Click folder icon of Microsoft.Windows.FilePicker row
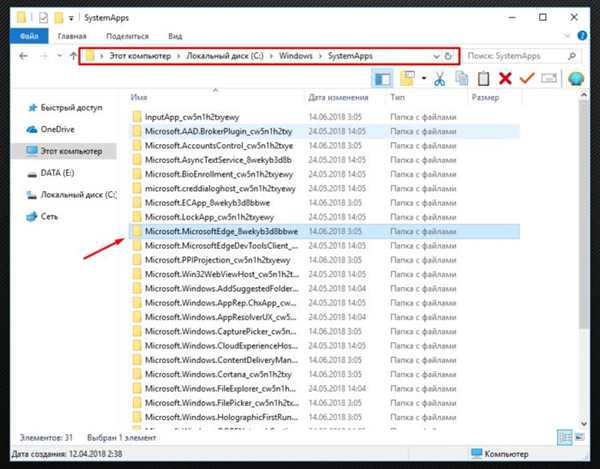The image size is (600, 469). click(x=137, y=403)
